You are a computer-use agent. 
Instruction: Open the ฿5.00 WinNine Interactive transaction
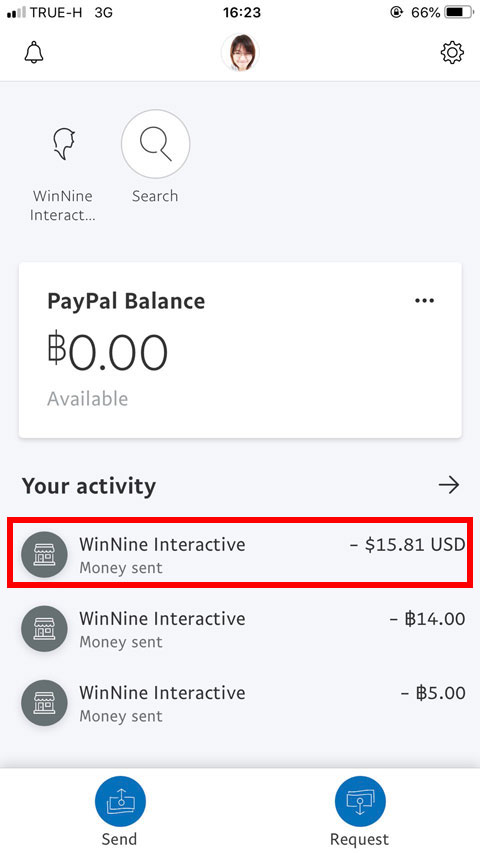(x=240, y=703)
